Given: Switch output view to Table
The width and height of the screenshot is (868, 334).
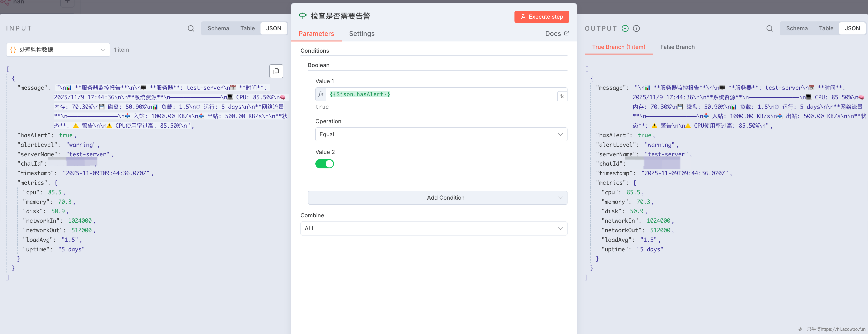Looking at the screenshot, I should (x=826, y=28).
